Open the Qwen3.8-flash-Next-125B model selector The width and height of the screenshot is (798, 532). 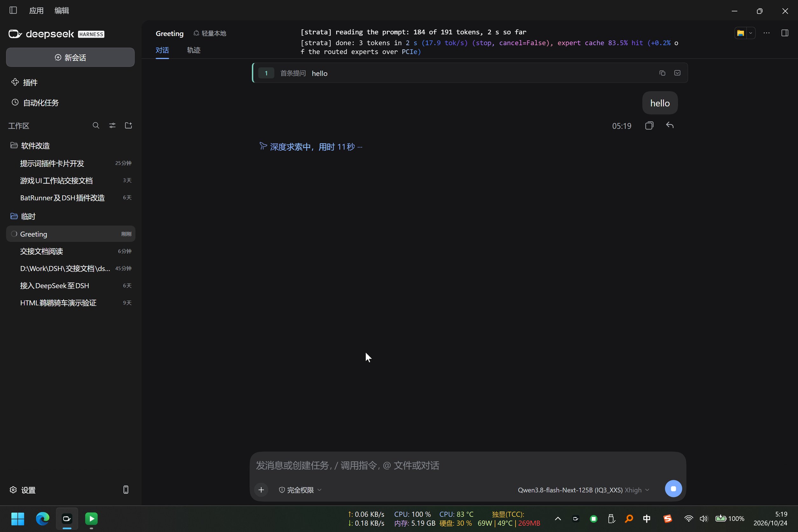(584, 490)
